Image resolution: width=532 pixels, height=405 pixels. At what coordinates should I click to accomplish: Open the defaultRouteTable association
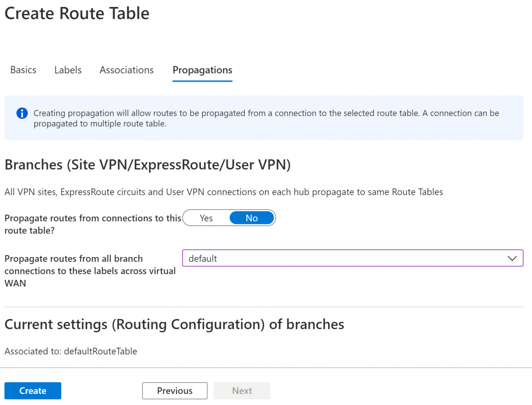click(x=100, y=351)
